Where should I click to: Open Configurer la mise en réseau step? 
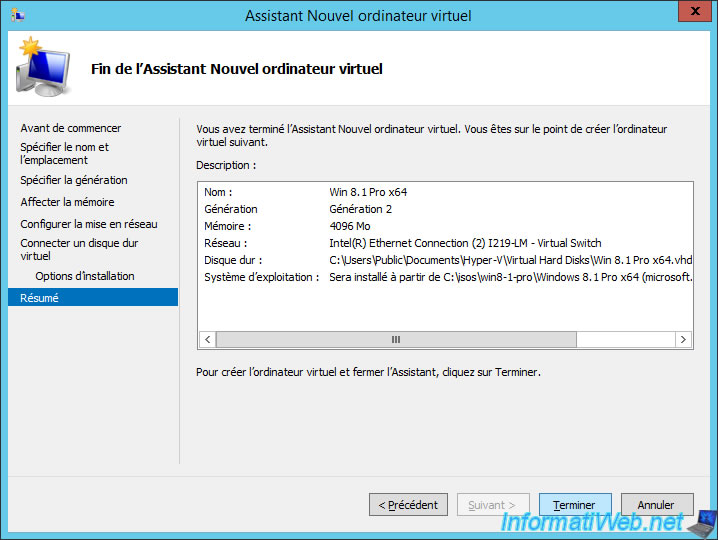[x=89, y=224]
